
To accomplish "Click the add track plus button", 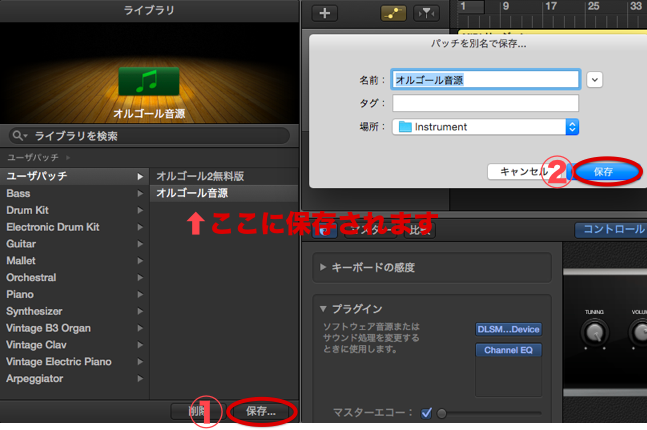I will coord(325,12).
